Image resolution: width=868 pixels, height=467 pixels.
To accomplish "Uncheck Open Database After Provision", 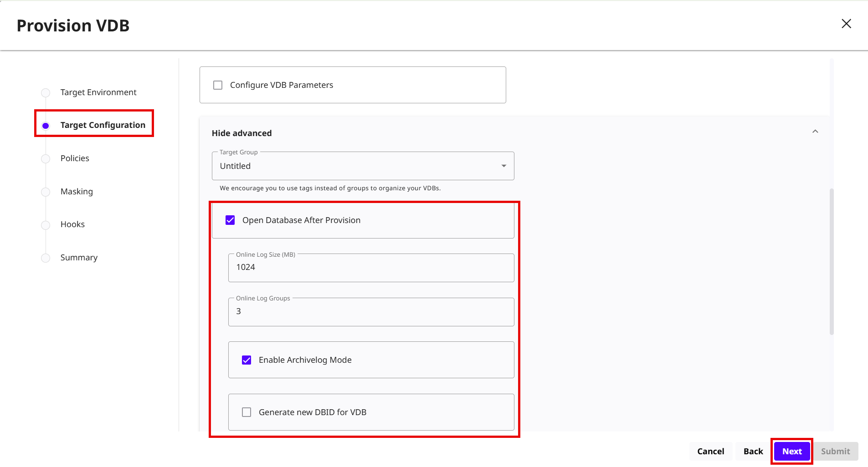I will (230, 220).
